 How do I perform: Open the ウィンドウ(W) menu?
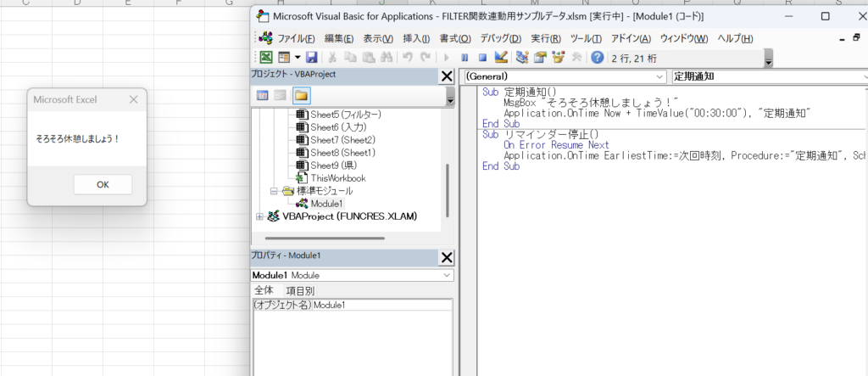(x=684, y=39)
